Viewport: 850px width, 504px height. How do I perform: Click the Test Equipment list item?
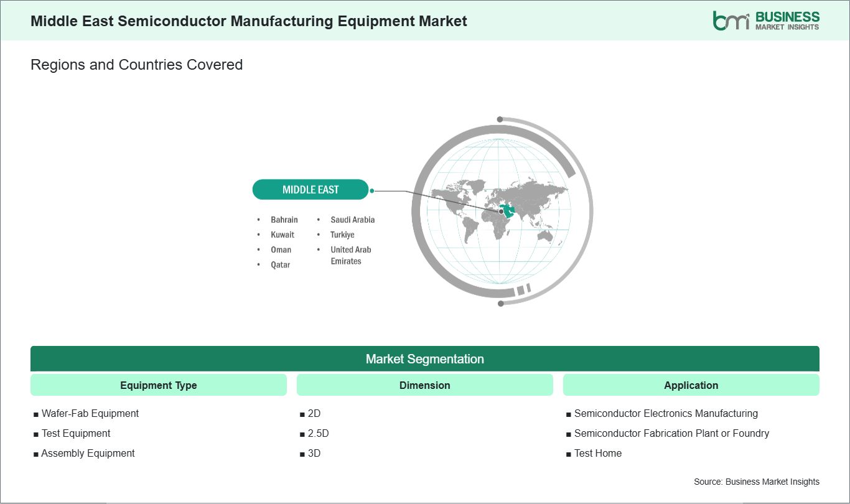pyautogui.click(x=75, y=433)
